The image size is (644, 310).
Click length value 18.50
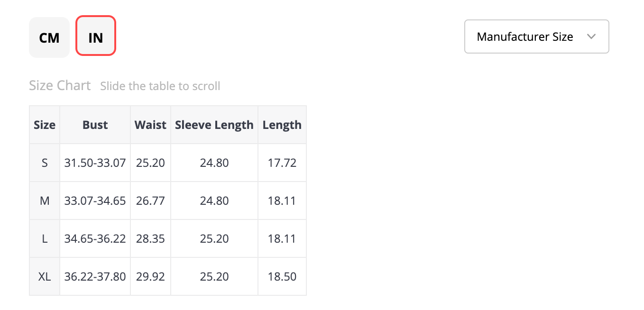(x=282, y=277)
